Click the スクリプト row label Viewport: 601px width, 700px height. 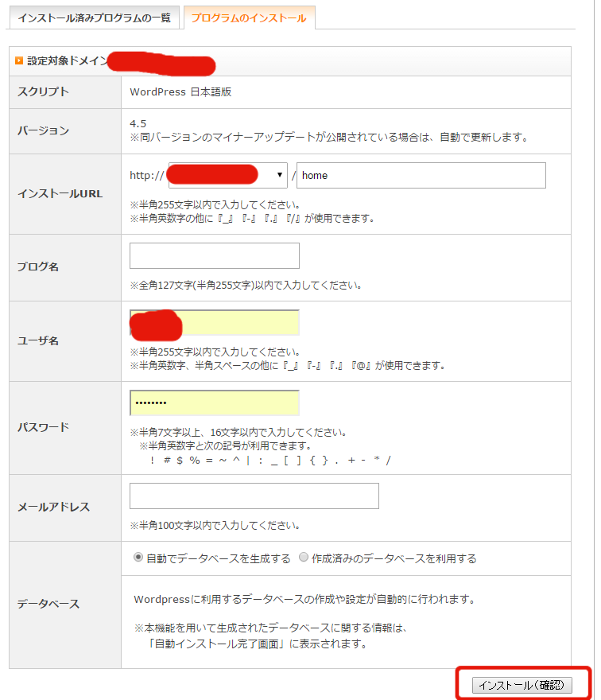(43, 91)
